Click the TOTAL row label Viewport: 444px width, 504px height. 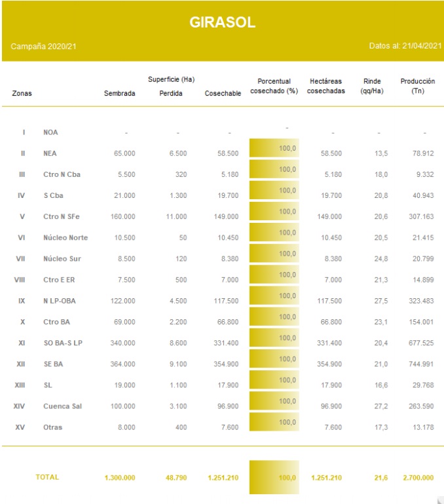[47, 477]
